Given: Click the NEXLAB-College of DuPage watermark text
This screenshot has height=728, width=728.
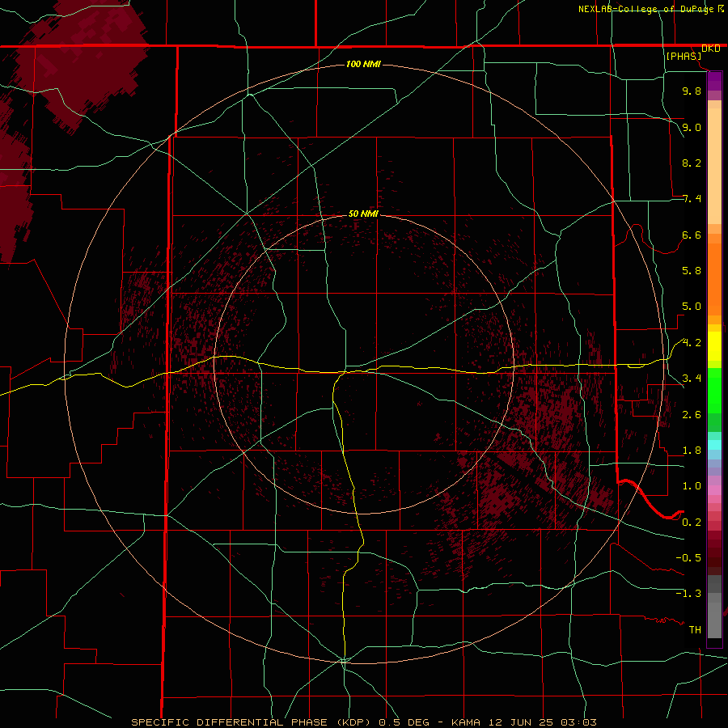Looking at the screenshot, I should tap(650, 9).
